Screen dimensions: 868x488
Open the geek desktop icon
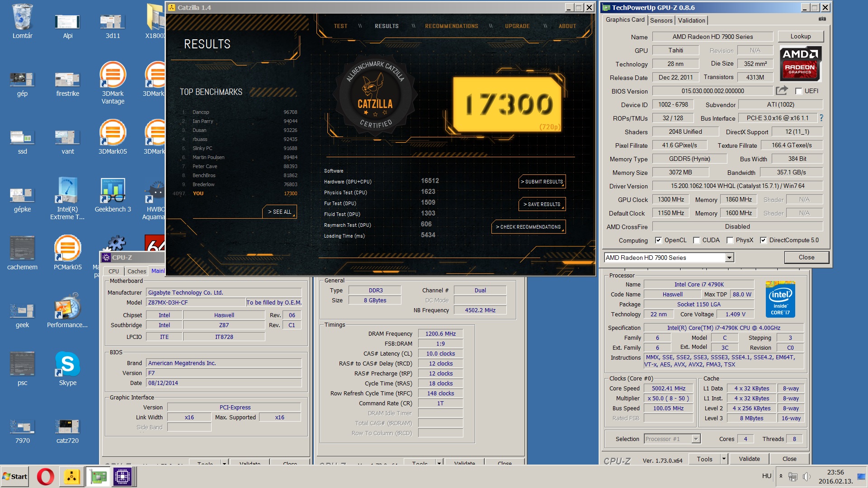coord(22,315)
